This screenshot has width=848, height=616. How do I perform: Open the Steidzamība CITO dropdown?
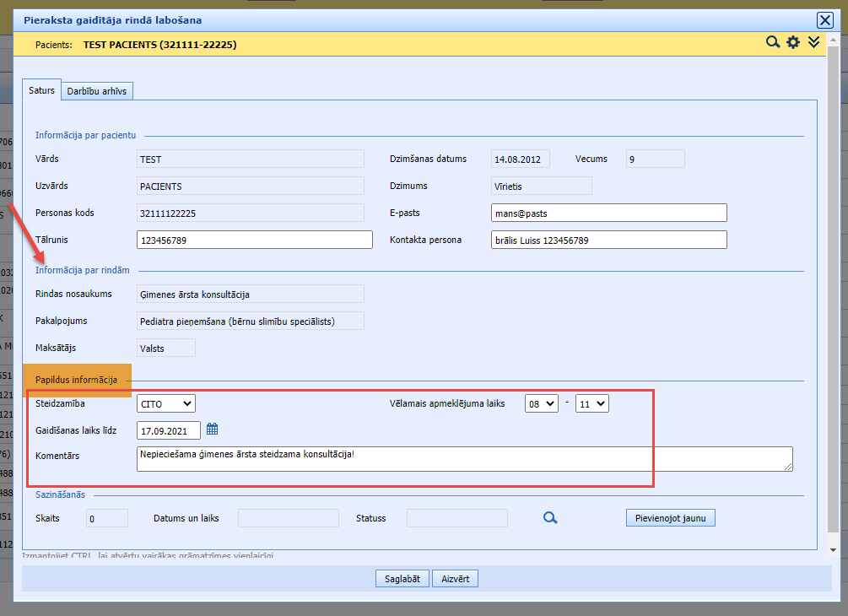pos(165,404)
